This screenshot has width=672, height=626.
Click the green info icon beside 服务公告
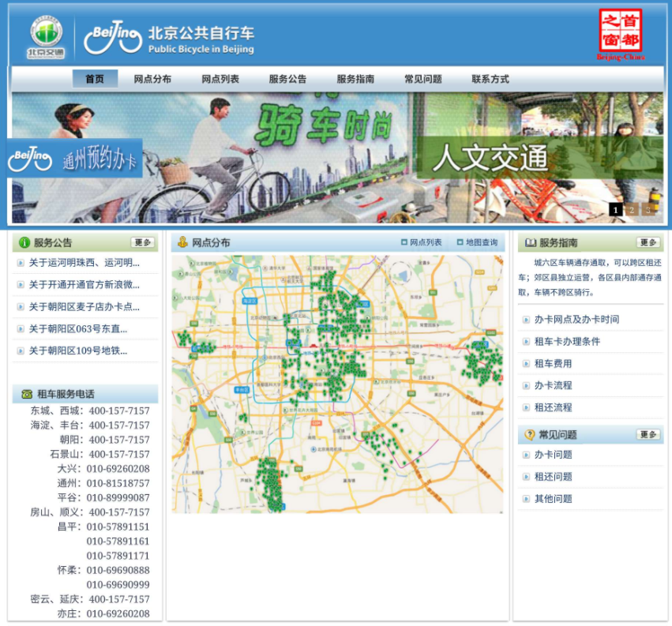pos(24,242)
